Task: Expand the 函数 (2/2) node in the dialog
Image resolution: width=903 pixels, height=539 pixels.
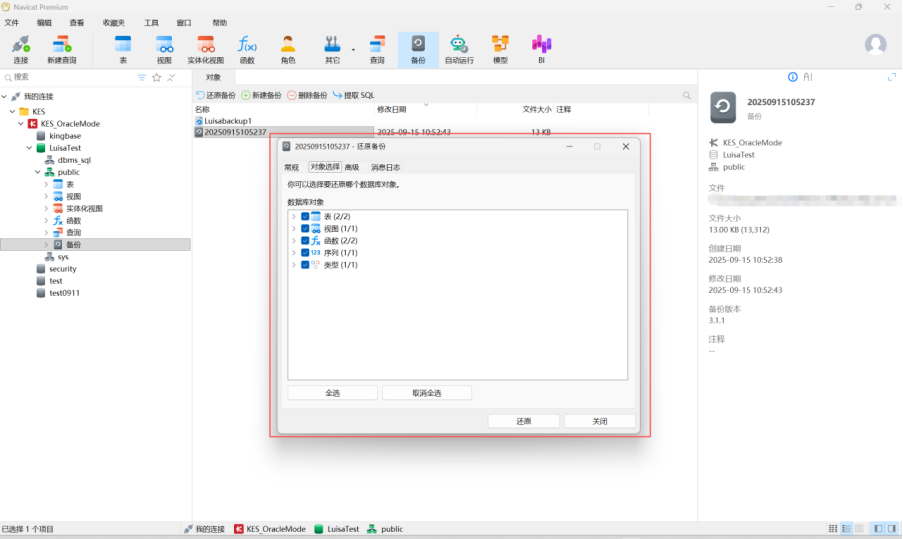Action: (x=293, y=241)
